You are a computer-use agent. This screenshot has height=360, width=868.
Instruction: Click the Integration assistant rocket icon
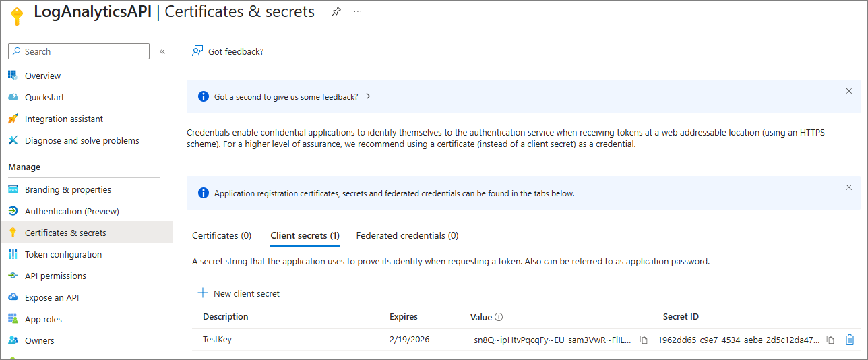coord(13,119)
